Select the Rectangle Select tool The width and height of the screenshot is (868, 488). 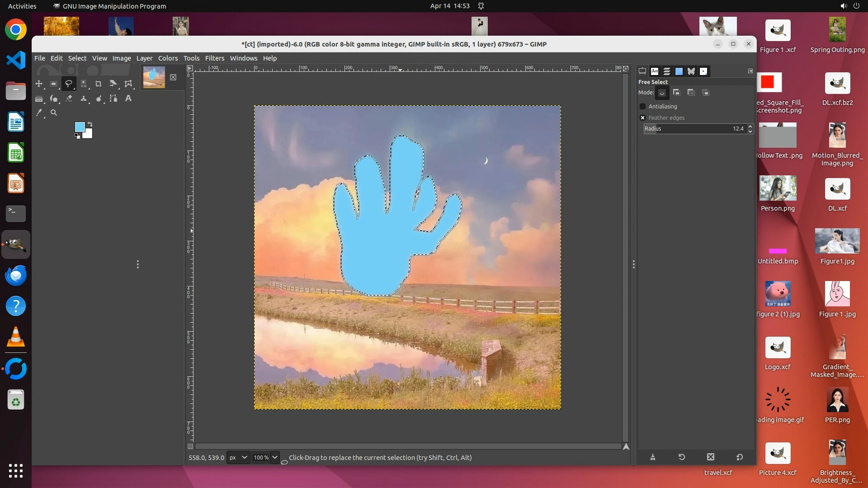tap(54, 84)
